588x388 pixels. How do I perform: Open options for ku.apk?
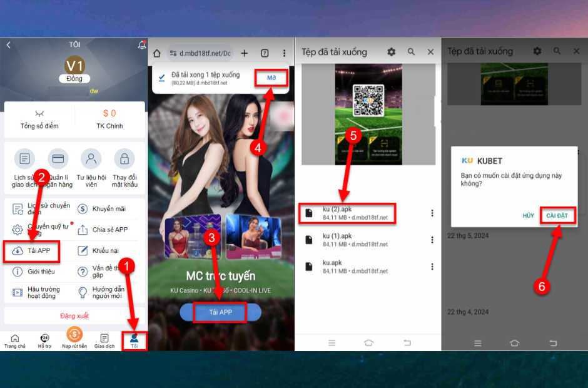coord(432,267)
